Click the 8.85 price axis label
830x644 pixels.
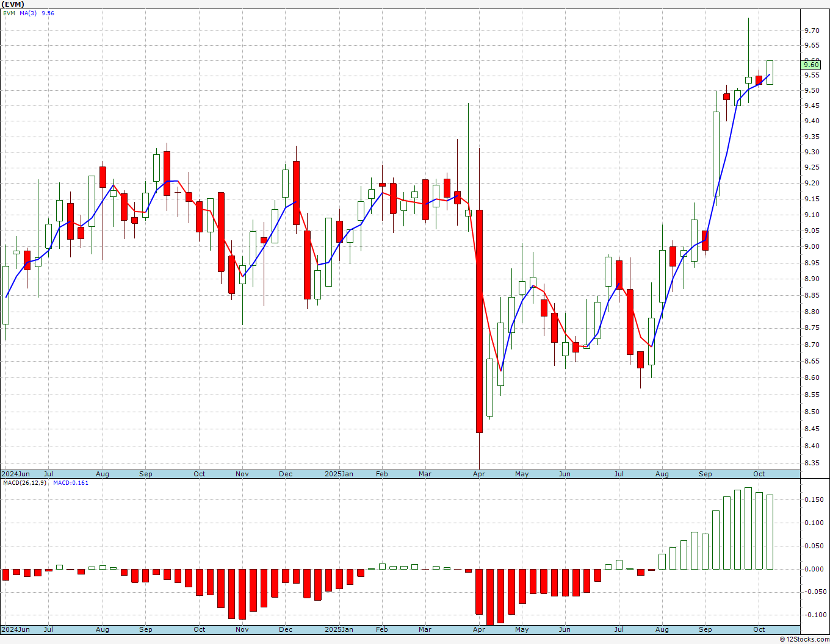[x=812, y=296]
